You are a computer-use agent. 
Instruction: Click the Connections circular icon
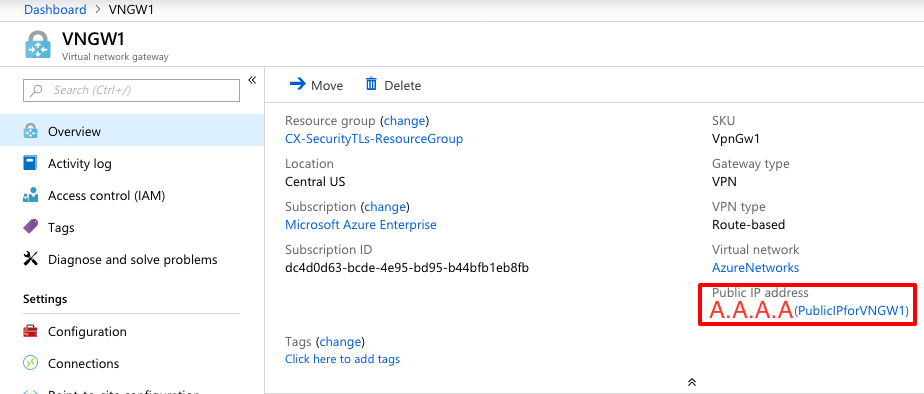[x=30, y=363]
